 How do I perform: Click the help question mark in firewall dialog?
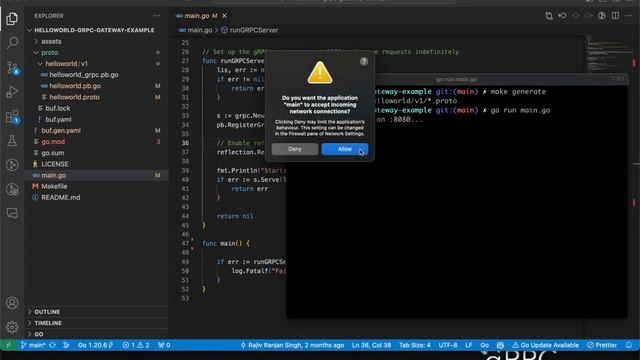(364, 61)
